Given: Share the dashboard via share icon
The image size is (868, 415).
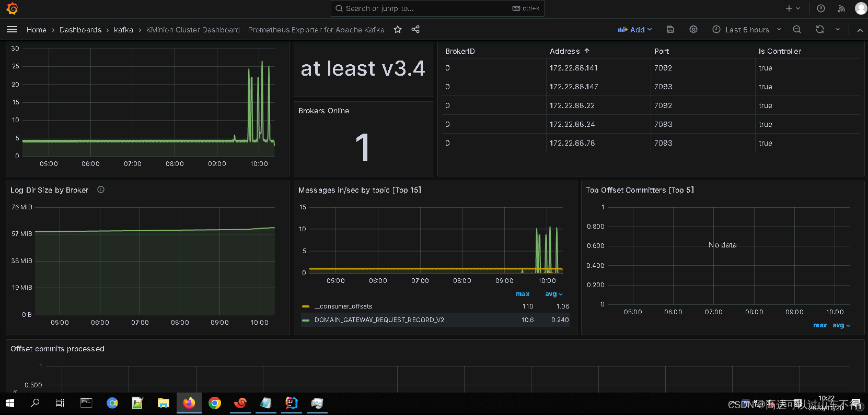Looking at the screenshot, I should tap(415, 30).
